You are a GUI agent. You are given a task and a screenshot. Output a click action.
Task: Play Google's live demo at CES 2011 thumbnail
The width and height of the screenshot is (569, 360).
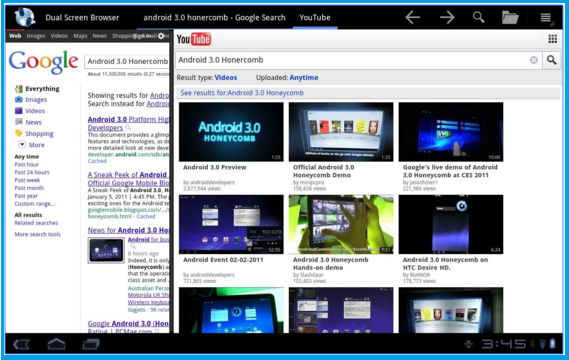tap(451, 132)
